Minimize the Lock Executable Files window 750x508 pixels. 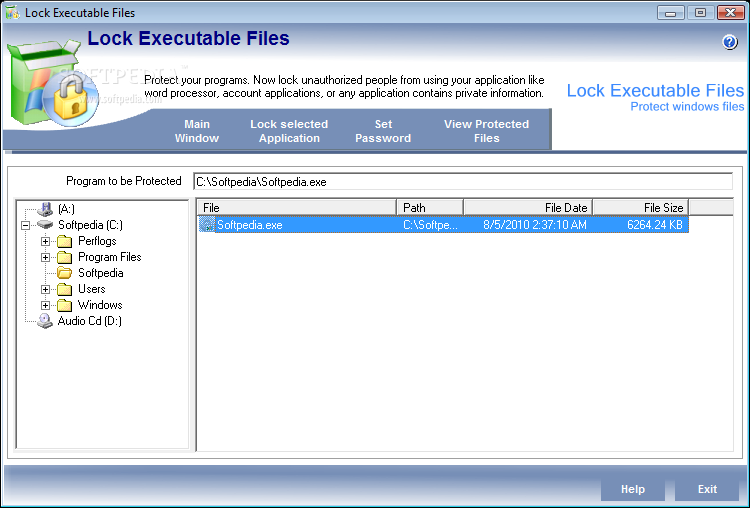[671, 12]
